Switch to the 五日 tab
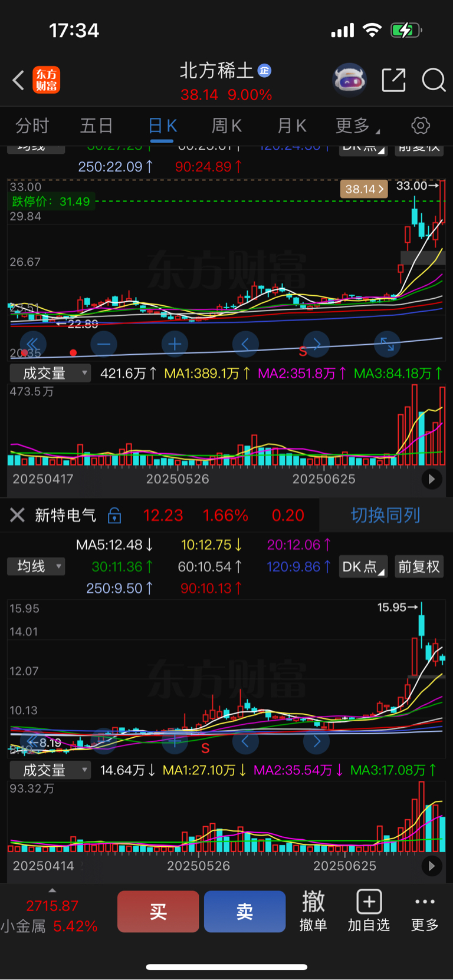Image resolution: width=453 pixels, height=980 pixels. tap(97, 126)
